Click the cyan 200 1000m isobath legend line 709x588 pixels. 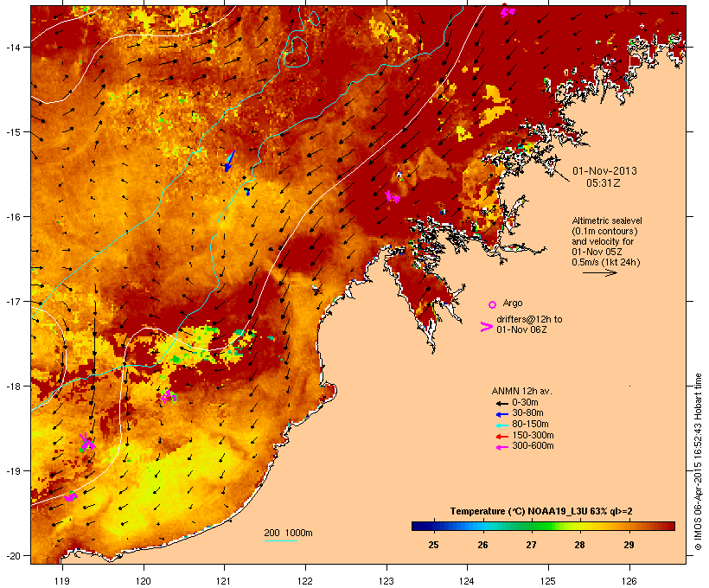coord(281,540)
